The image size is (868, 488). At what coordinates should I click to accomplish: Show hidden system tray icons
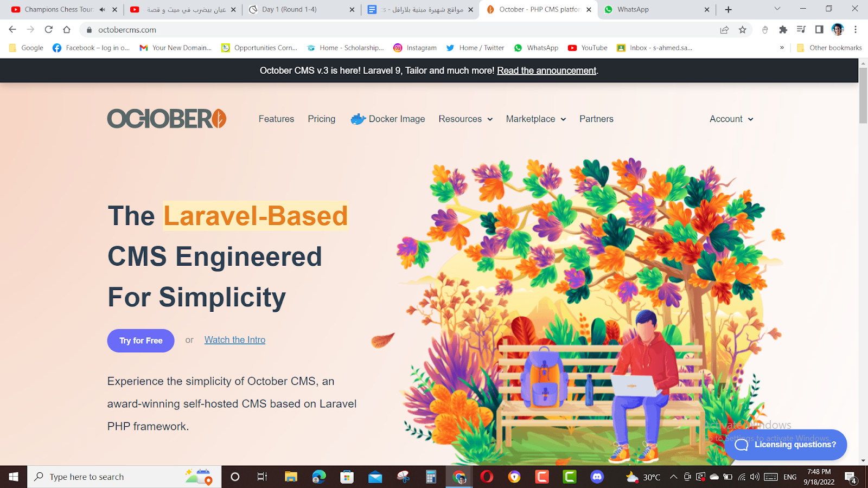point(673,477)
